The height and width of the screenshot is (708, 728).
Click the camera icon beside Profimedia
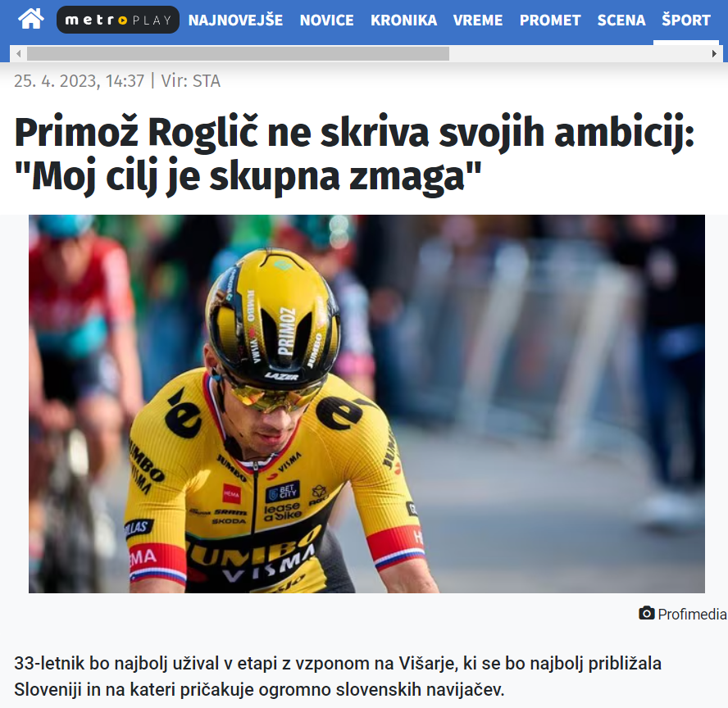click(646, 613)
